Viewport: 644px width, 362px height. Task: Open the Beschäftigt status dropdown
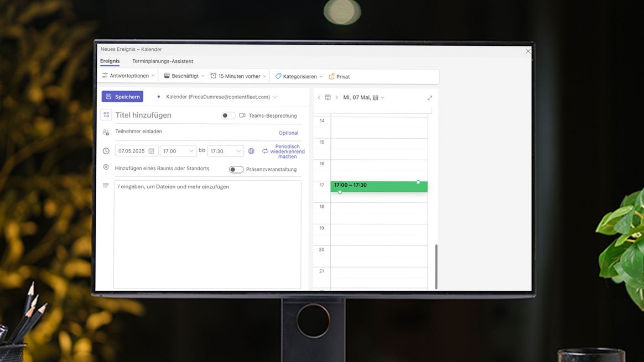pyautogui.click(x=184, y=76)
